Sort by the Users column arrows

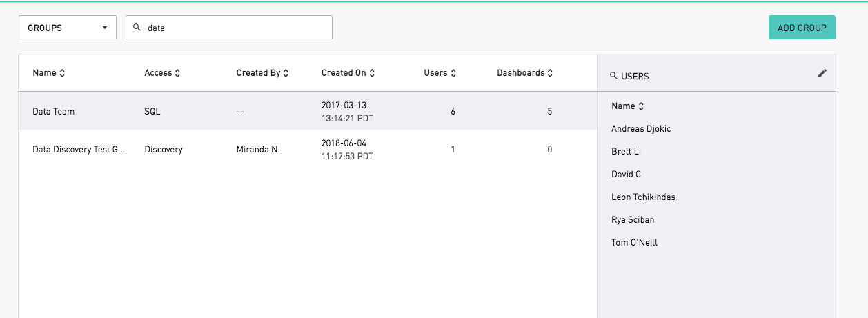coord(453,73)
